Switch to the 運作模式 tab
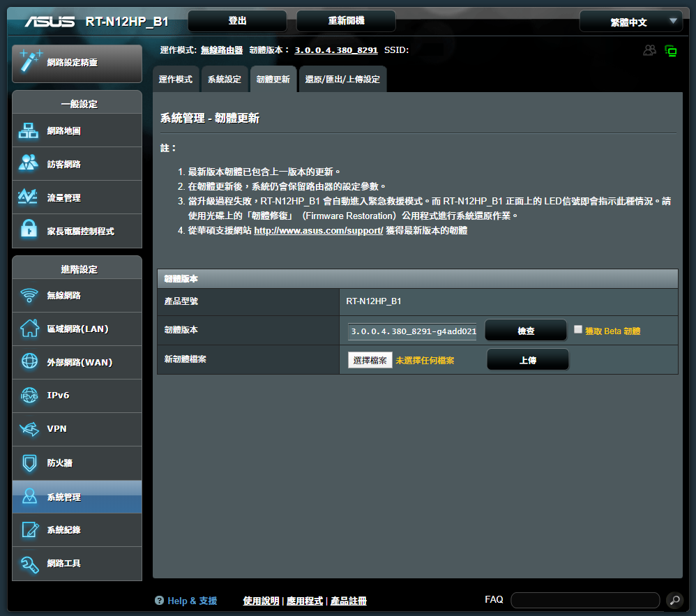 [x=176, y=79]
